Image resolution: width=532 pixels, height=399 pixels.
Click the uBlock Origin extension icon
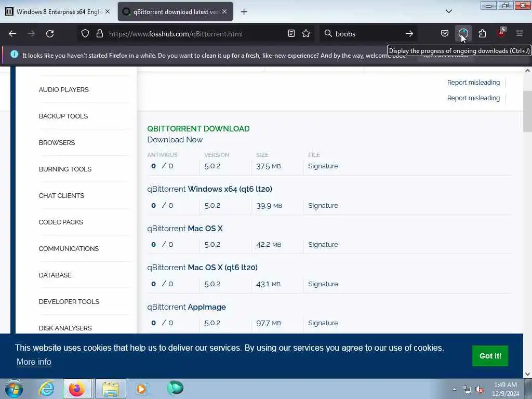click(501, 33)
